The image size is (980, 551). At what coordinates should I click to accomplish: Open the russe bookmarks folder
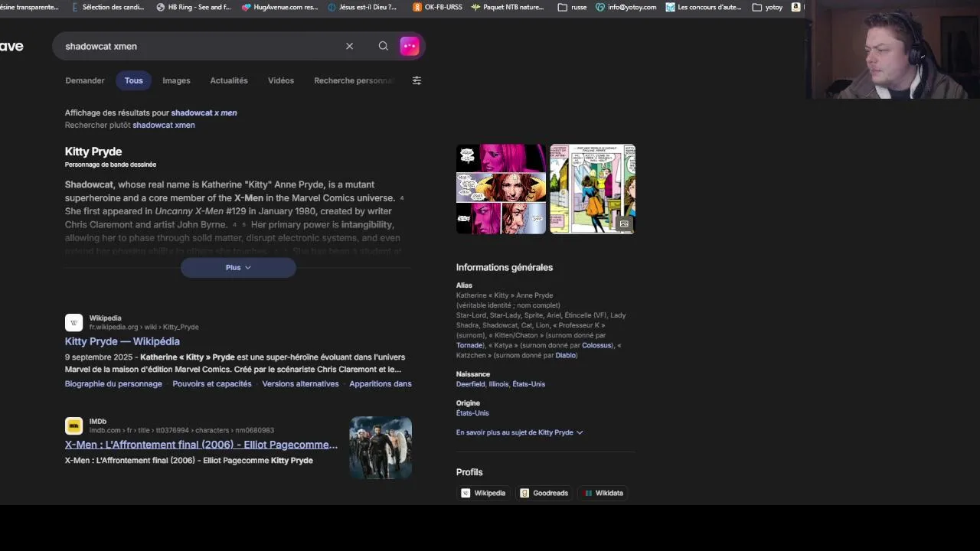click(x=573, y=7)
